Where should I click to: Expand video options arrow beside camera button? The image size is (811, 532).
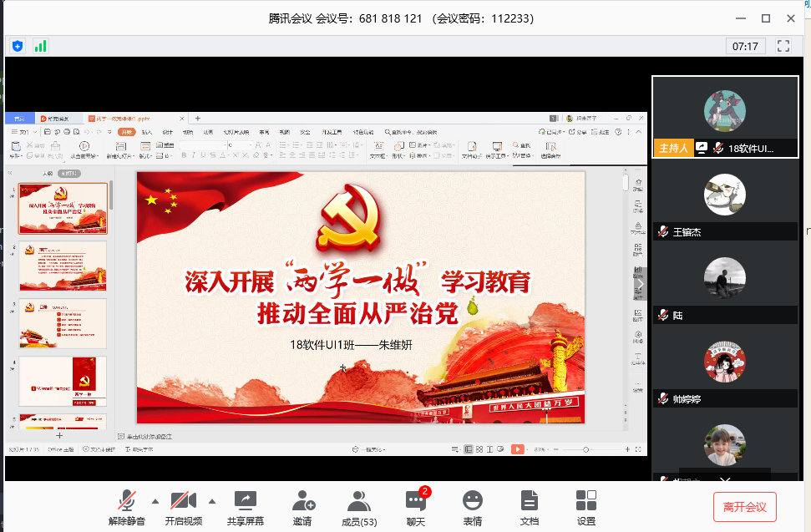pyautogui.click(x=212, y=501)
